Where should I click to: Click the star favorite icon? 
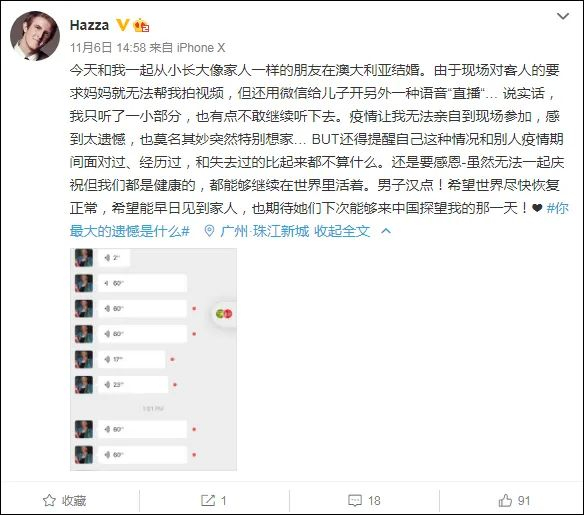pos(49,500)
